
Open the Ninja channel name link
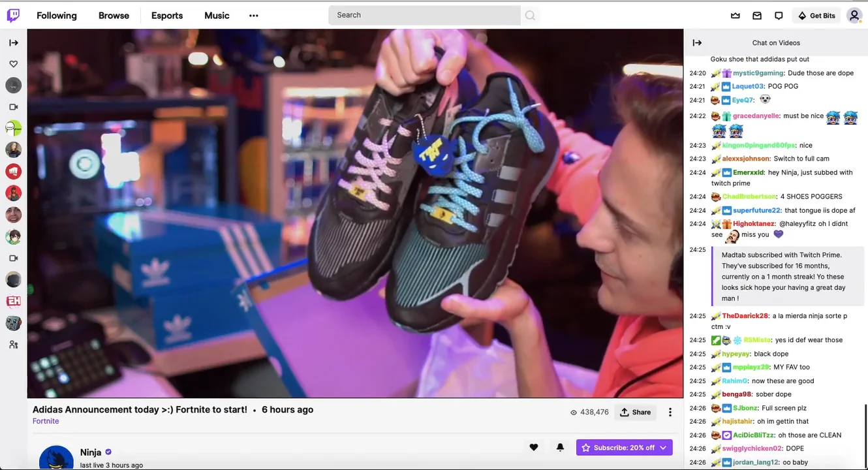[91, 452]
